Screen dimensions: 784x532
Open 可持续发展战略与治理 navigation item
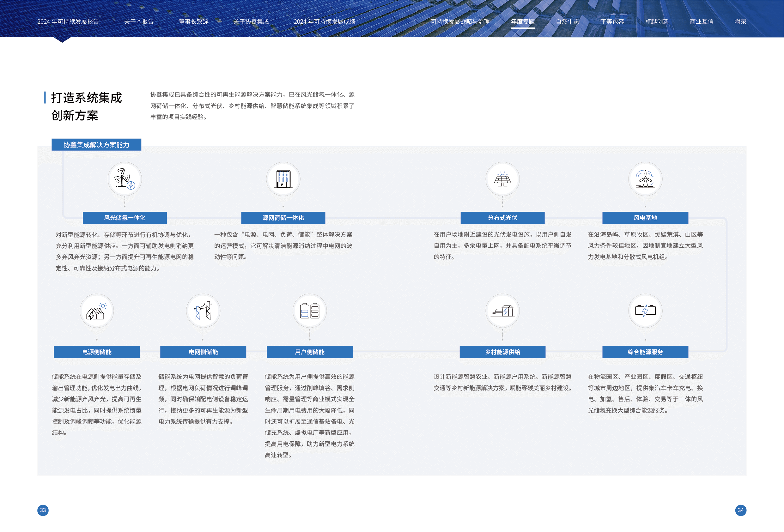[460, 21]
